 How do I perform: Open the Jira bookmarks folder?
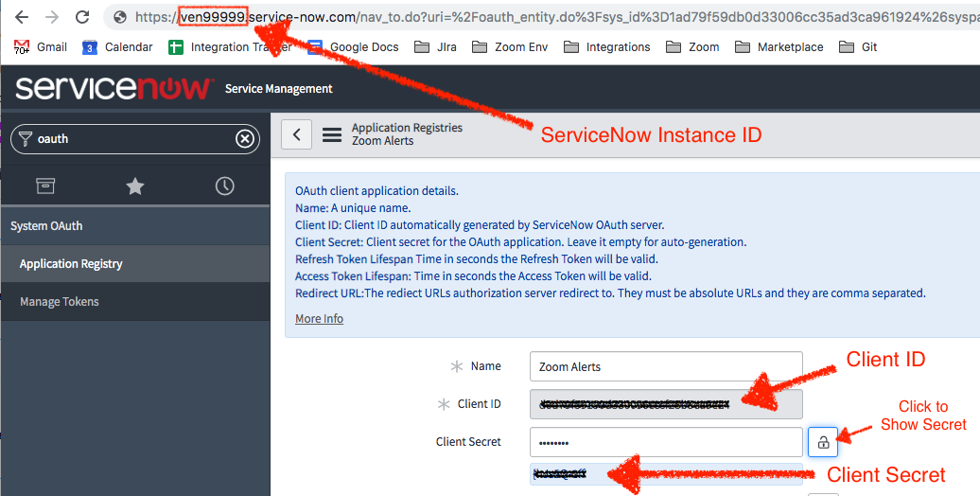436,47
